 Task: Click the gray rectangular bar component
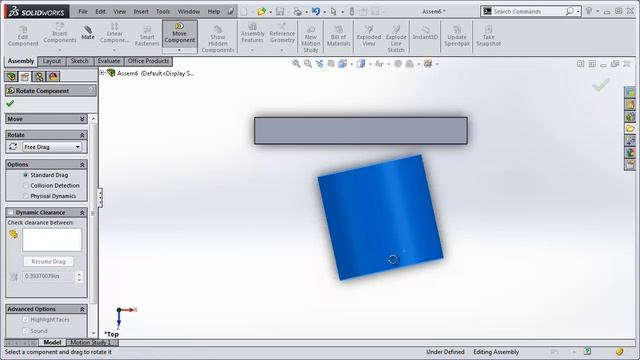(x=361, y=131)
